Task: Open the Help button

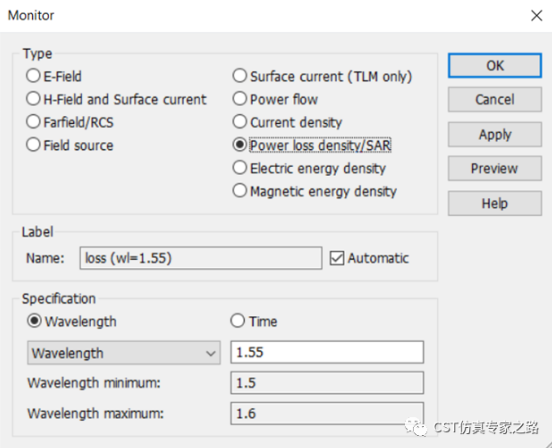Action: (495, 203)
